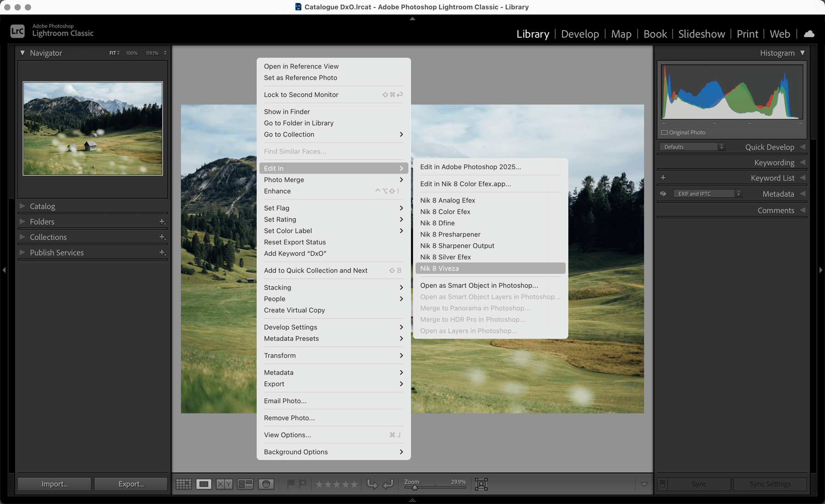Choose Nik 8 Viveza from submenu

pyautogui.click(x=490, y=268)
